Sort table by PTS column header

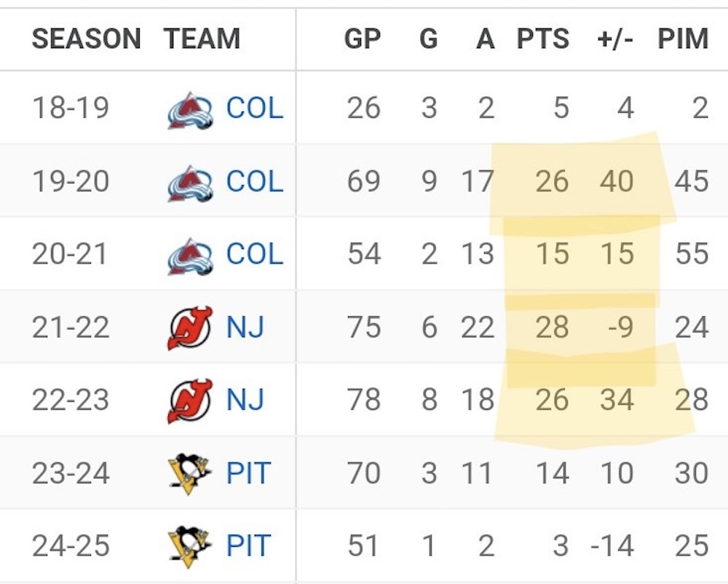543,39
